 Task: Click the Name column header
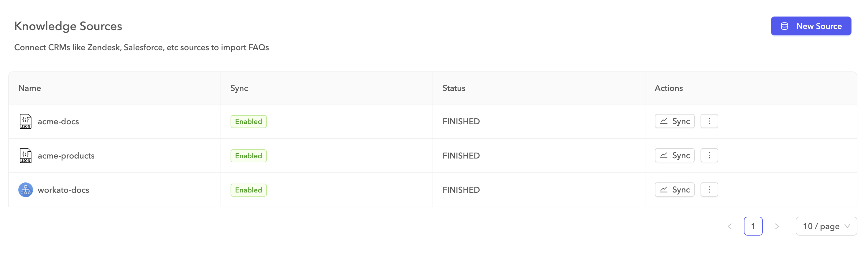(30, 88)
